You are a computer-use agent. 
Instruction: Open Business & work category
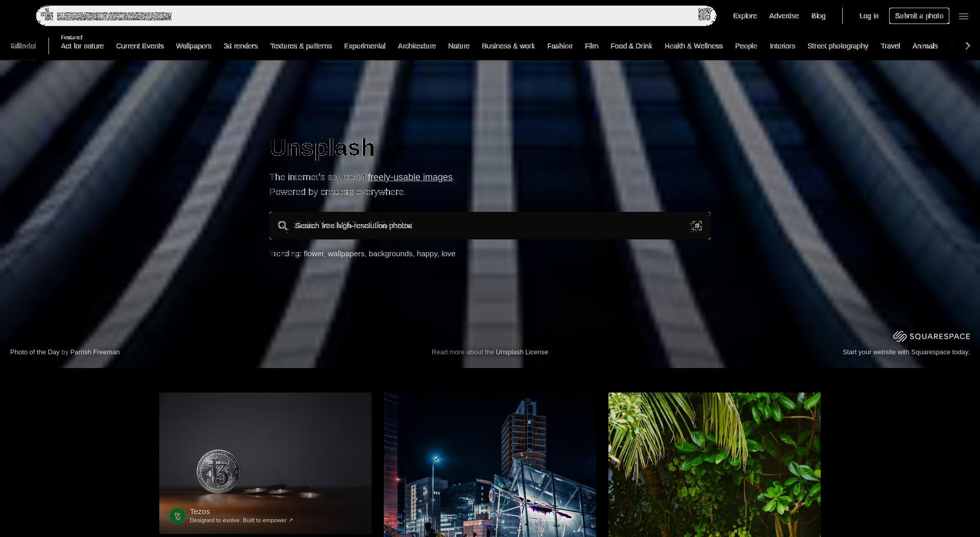pyautogui.click(x=508, y=46)
